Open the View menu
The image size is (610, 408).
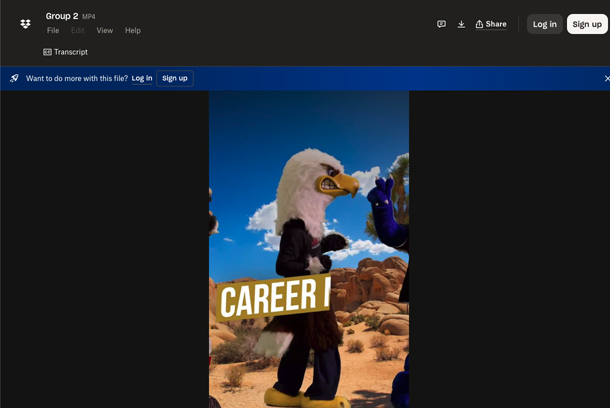tap(105, 30)
